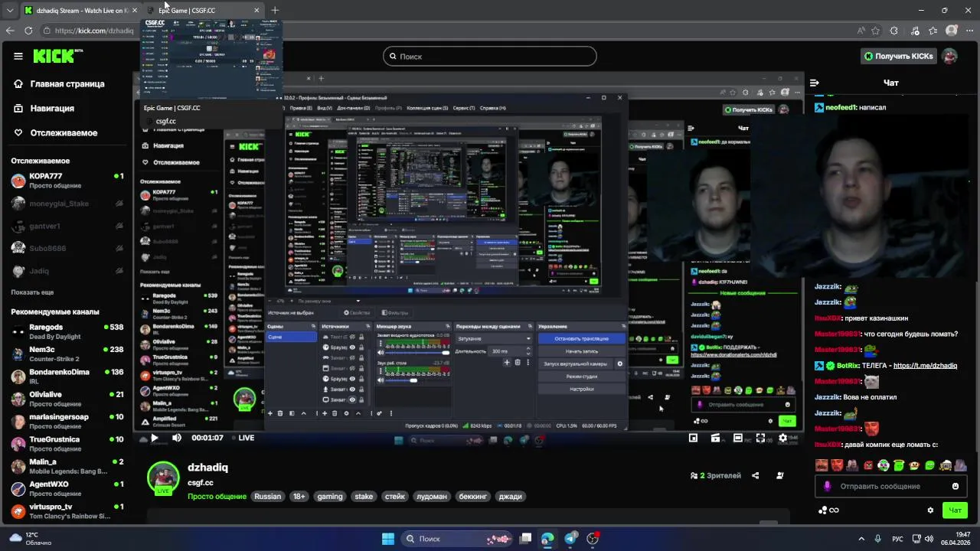Open KOPA777 followed channel
The height and width of the screenshot is (551, 980).
click(x=67, y=181)
